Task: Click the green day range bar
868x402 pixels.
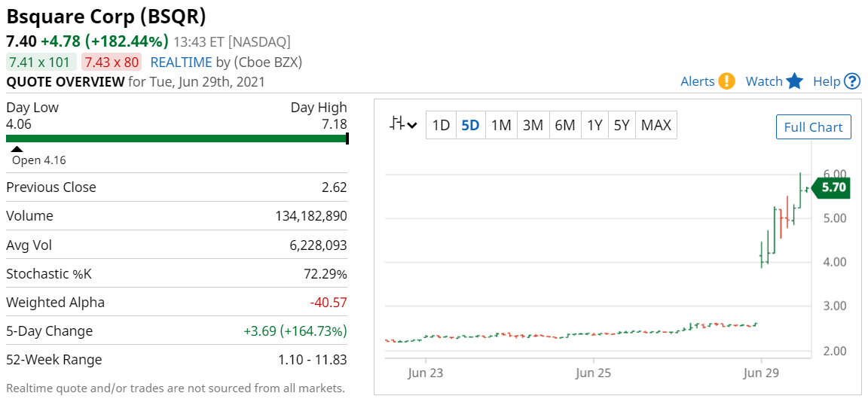Action: pos(176,139)
